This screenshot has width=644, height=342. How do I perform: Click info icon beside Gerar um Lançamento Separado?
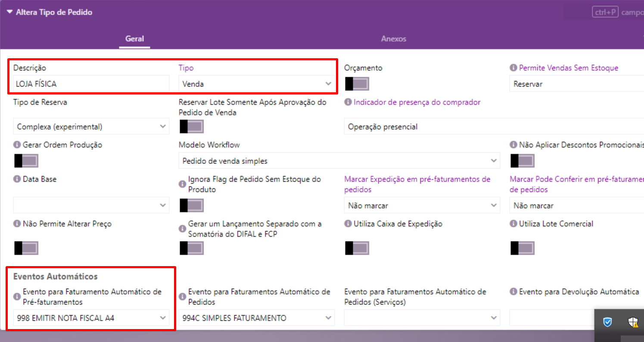pyautogui.click(x=183, y=229)
